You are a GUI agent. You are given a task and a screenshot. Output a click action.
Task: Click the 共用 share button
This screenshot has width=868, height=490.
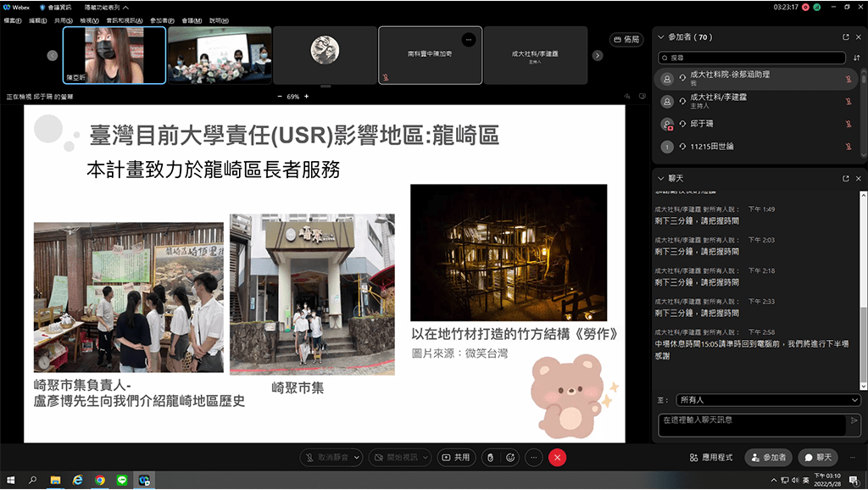coord(456,457)
